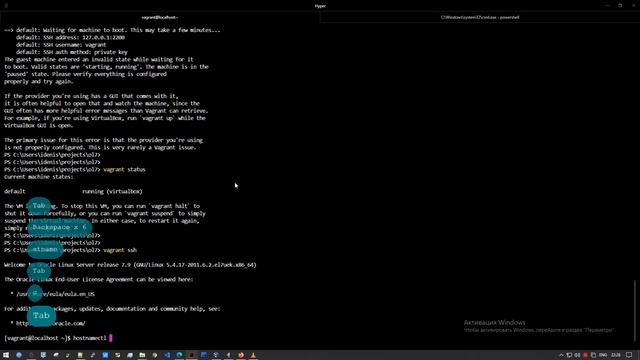Viewport: 640px width, 360px height.
Task: Click the 'SSH address: 127.0.0.1:2200' line
Action: pyautogui.click(x=70, y=38)
